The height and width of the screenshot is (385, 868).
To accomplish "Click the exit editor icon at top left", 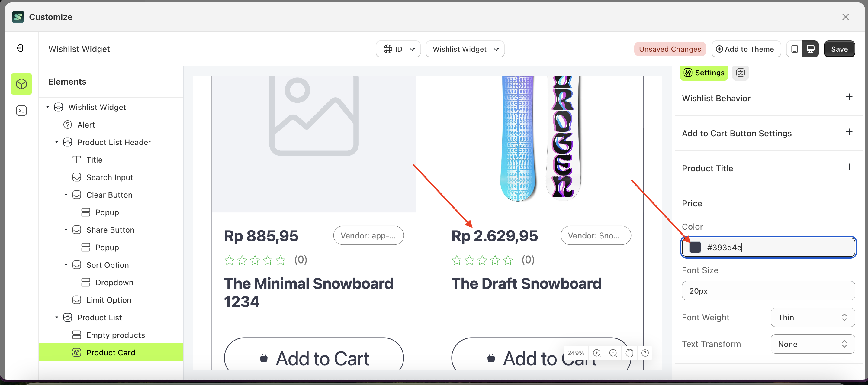I will tap(20, 49).
